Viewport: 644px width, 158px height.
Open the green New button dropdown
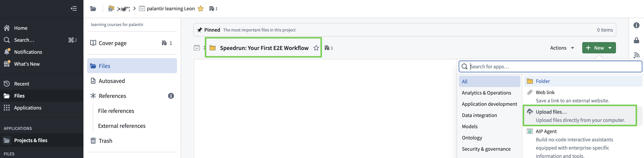[x=599, y=48]
